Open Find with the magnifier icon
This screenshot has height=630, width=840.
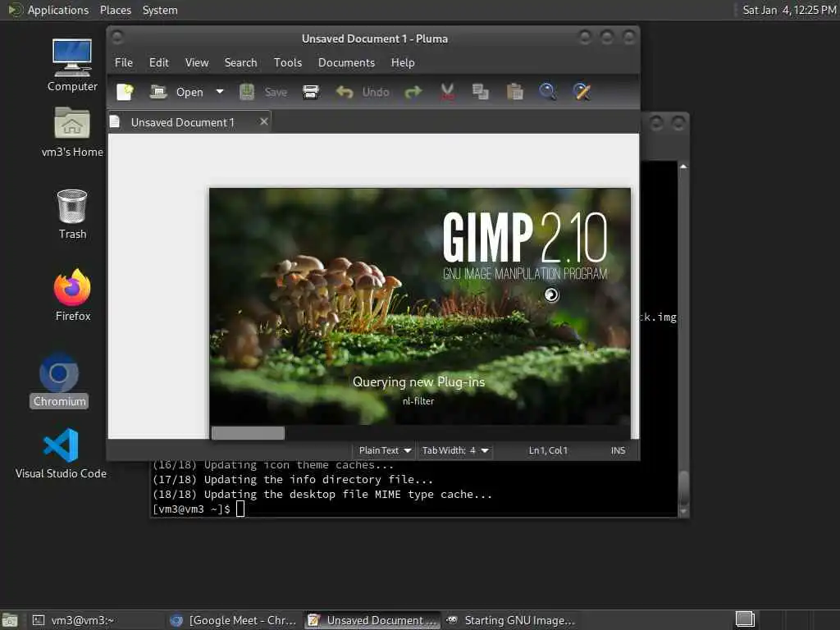coord(547,92)
